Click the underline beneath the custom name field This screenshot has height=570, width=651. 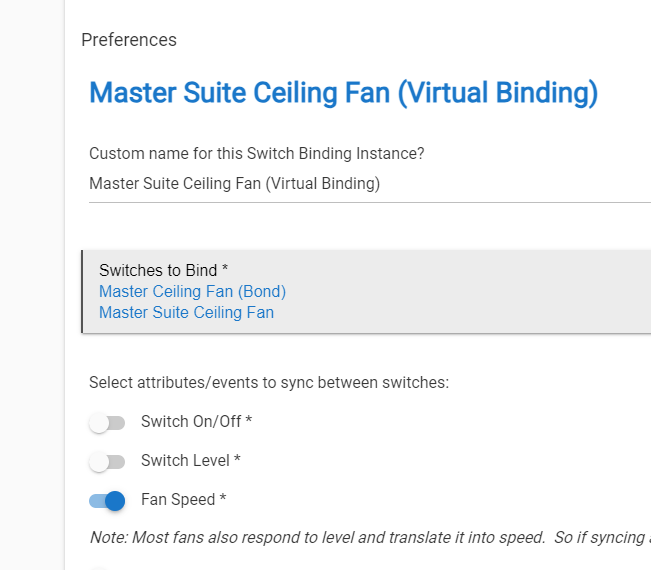pos(370,203)
